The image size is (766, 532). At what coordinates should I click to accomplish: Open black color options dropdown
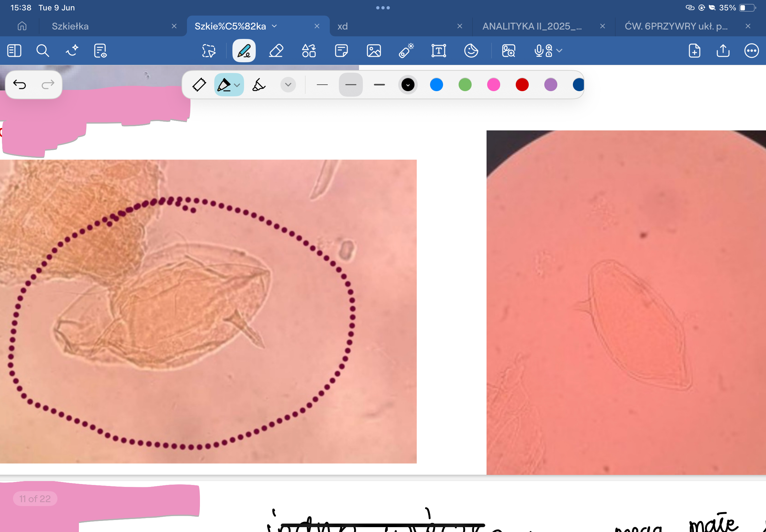(408, 85)
